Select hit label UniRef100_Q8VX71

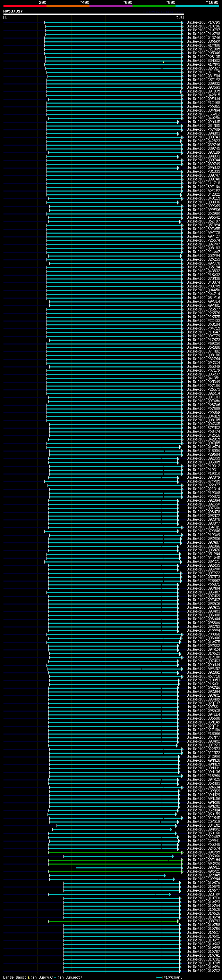(x=203, y=561)
